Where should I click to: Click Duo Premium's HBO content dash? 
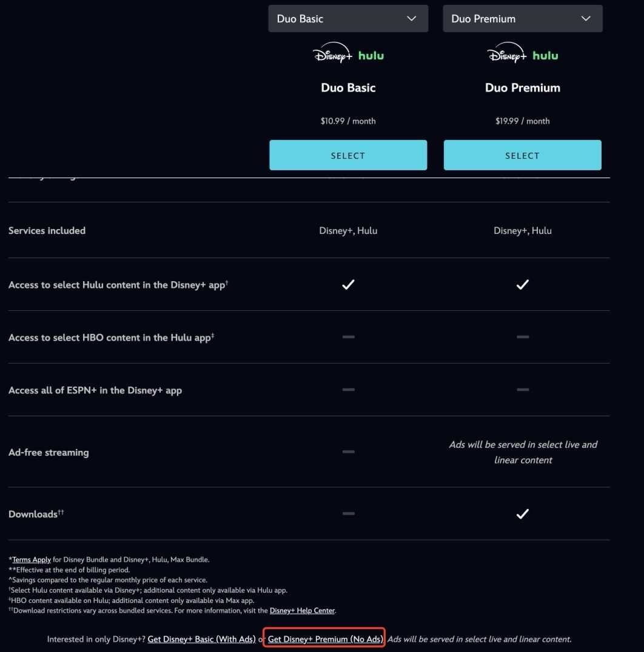pos(522,337)
